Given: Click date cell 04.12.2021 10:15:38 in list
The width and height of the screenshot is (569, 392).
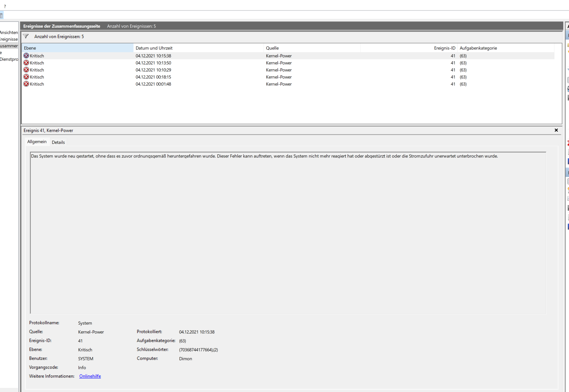Looking at the screenshot, I should [x=153, y=56].
